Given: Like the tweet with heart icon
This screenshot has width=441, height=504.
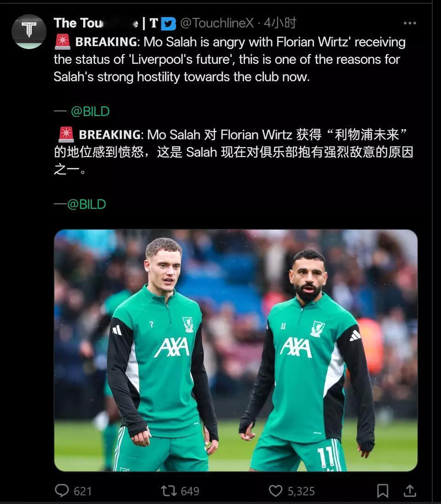Looking at the screenshot, I should point(276,491).
